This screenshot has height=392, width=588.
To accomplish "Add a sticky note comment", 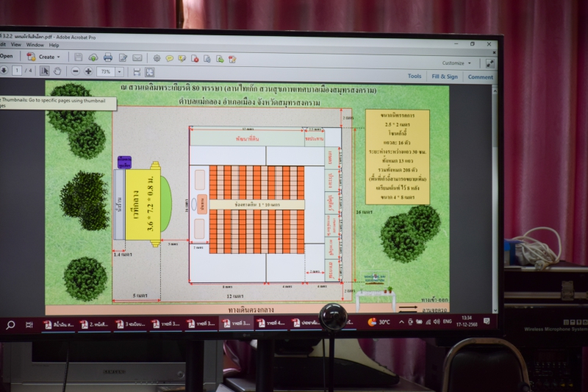I will pos(169,59).
